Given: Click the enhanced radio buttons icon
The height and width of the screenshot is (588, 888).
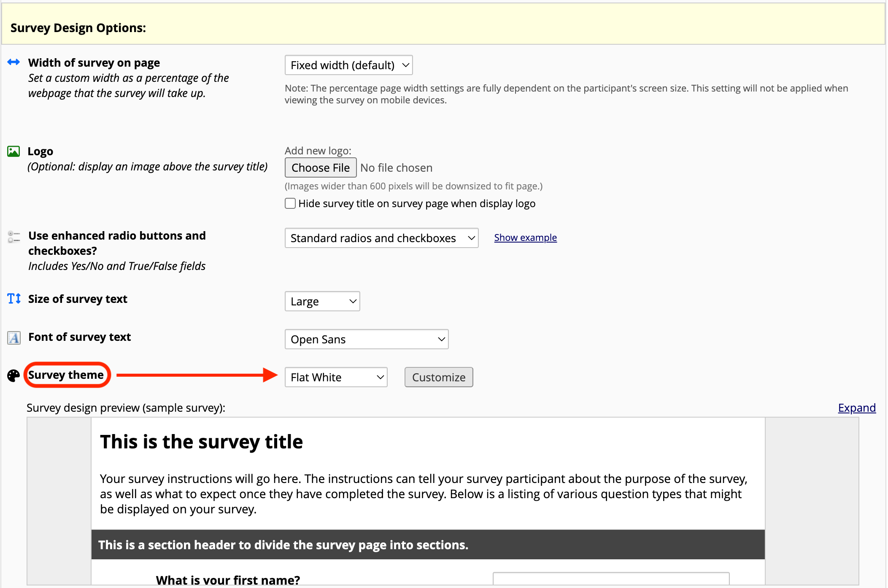Looking at the screenshot, I should (x=13, y=237).
